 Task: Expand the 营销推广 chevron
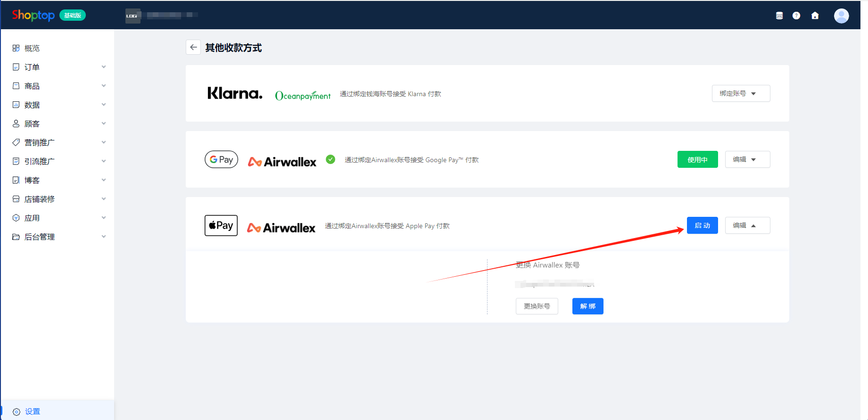tap(104, 142)
